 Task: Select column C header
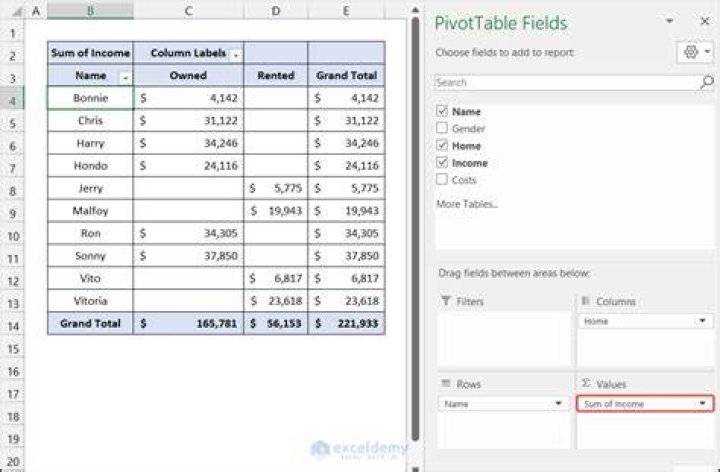(188, 11)
